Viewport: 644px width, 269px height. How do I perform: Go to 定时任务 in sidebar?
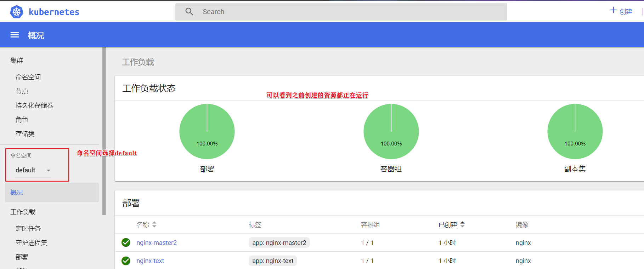tap(28, 229)
